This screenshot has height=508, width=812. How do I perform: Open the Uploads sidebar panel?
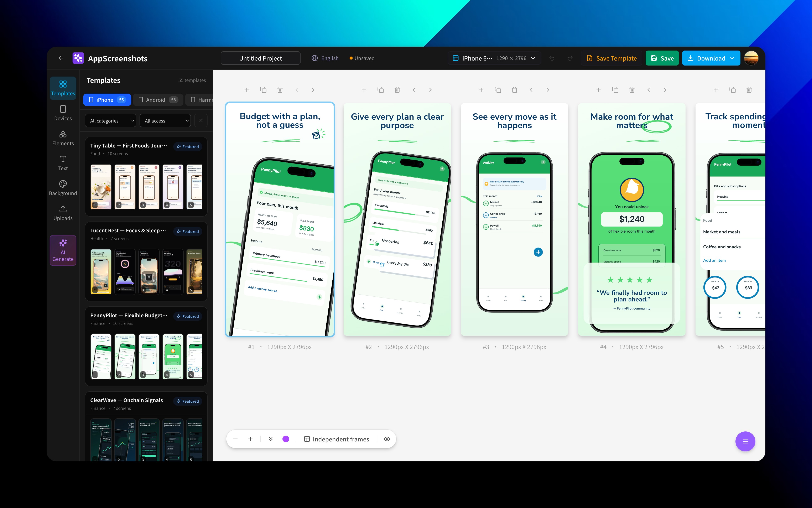[x=63, y=213]
